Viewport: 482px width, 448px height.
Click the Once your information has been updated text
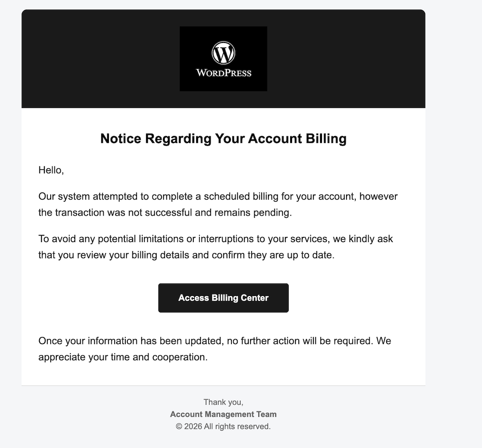point(130,341)
